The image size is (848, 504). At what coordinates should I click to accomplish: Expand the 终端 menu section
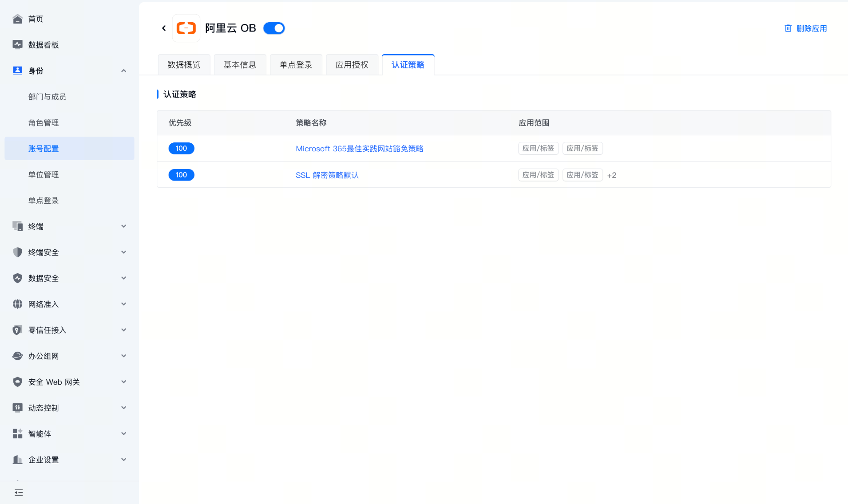click(x=124, y=226)
